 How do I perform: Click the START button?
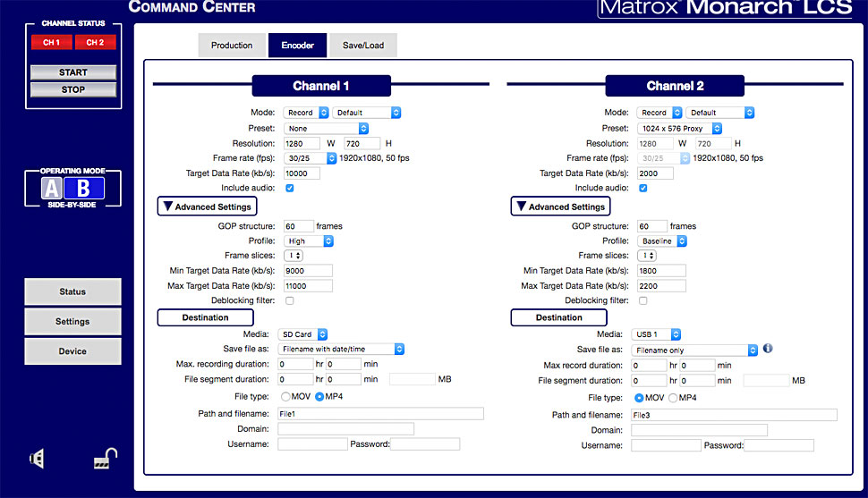(x=73, y=72)
